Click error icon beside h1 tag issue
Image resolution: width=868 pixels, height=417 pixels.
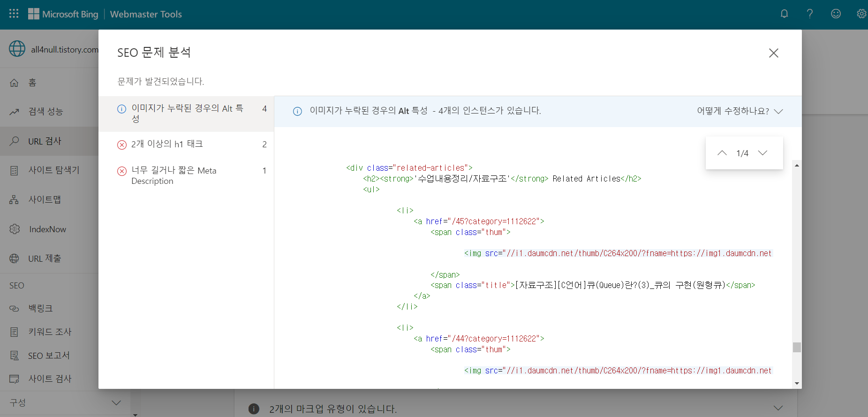tap(122, 144)
